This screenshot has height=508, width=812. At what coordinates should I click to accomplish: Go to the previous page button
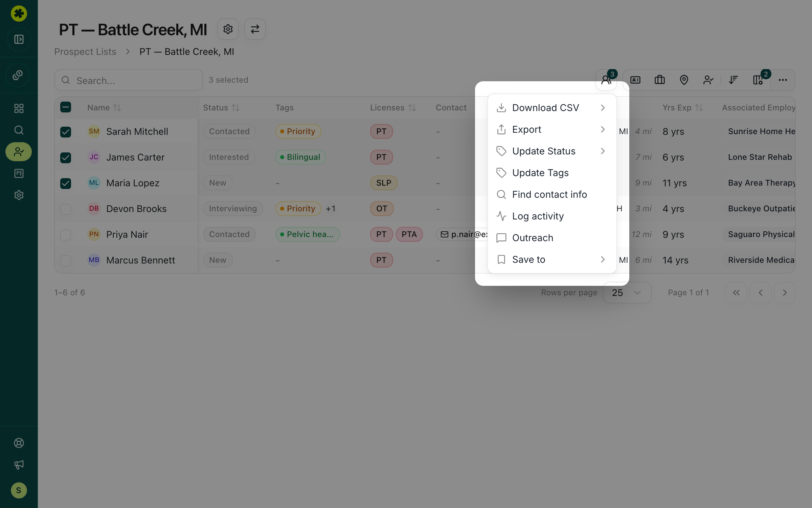(761, 293)
